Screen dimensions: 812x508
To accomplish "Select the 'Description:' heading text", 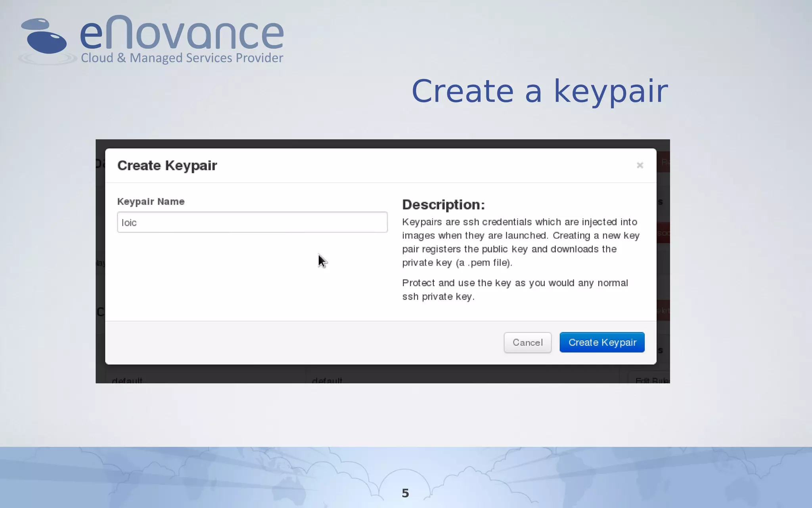I will click(x=443, y=204).
